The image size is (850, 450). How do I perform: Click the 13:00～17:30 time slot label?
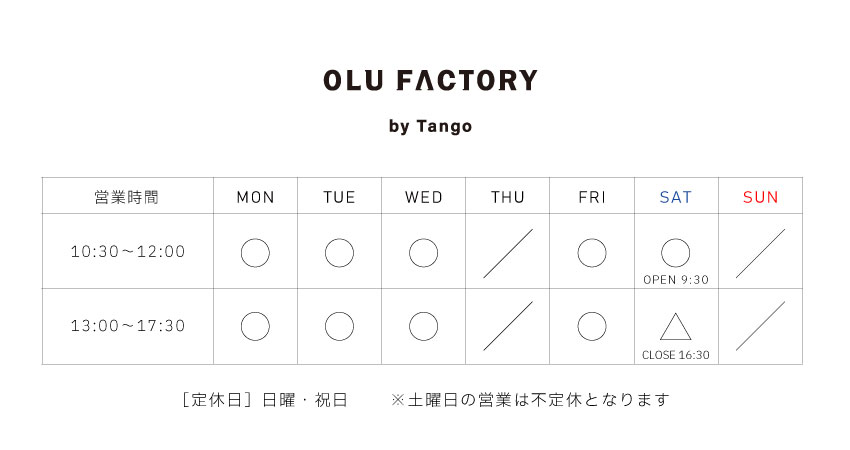[128, 326]
